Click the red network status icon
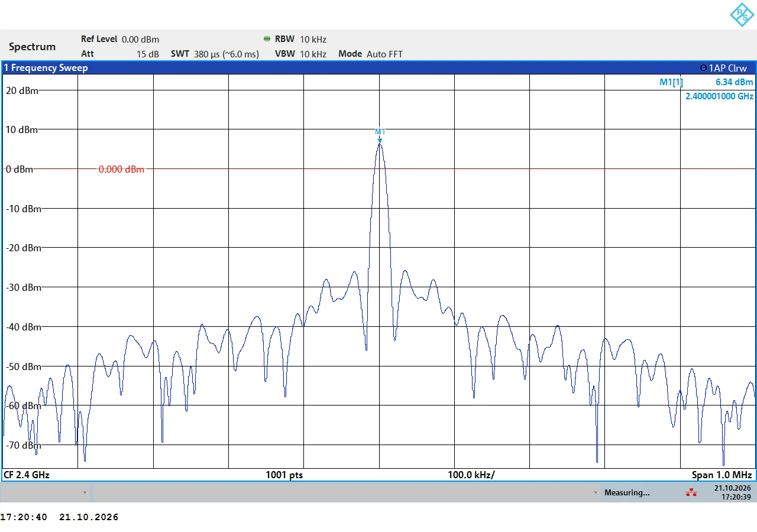The image size is (757, 532). point(691,492)
